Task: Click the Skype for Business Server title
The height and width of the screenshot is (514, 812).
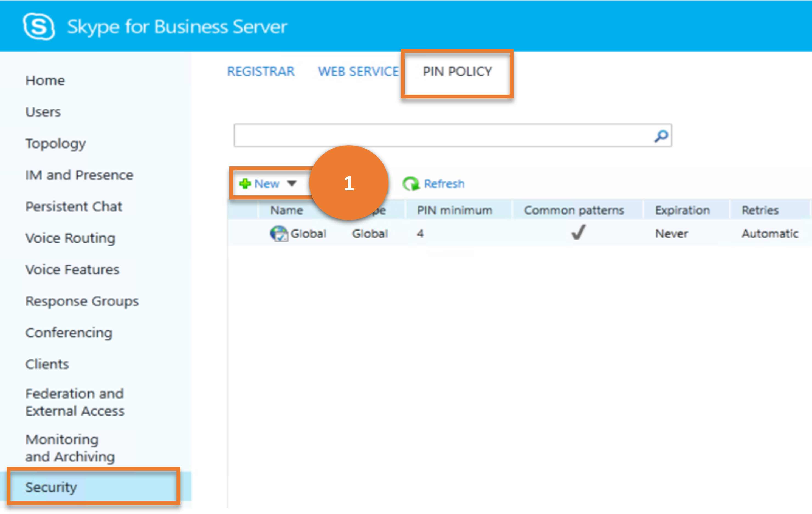Action: click(177, 27)
